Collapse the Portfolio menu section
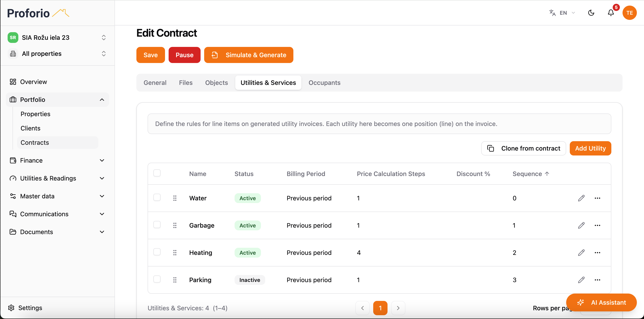 (x=57, y=99)
